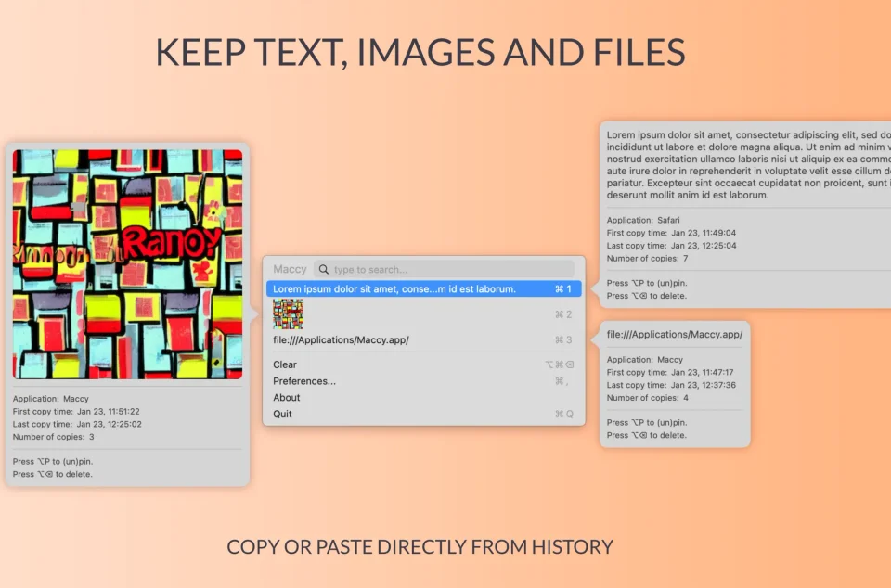Quit Maccy via the Quit item

pyautogui.click(x=424, y=414)
